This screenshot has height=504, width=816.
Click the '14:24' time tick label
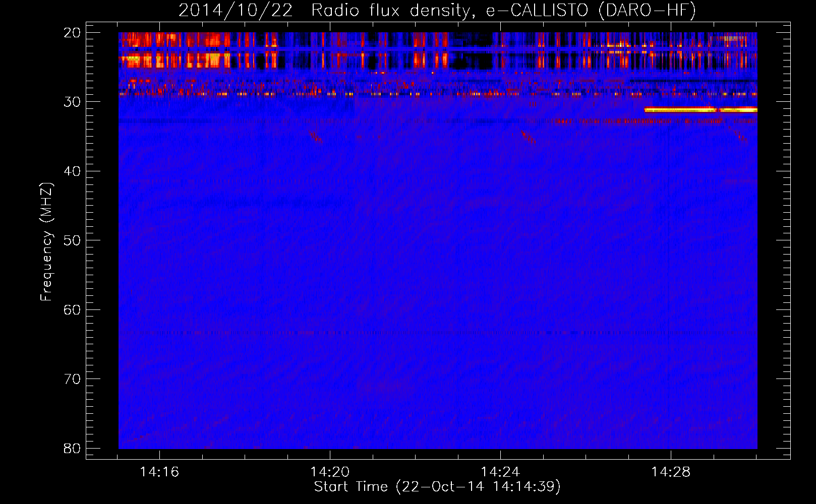tap(500, 472)
